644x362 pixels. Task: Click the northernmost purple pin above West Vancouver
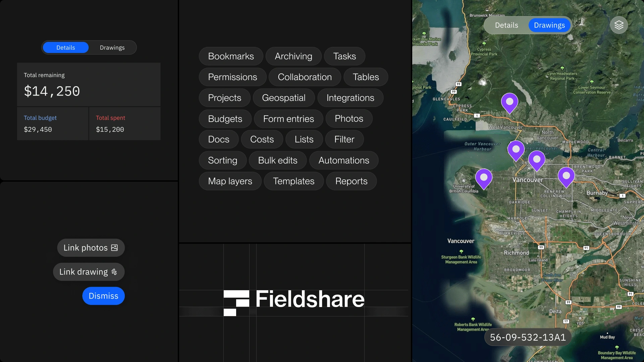[509, 102]
